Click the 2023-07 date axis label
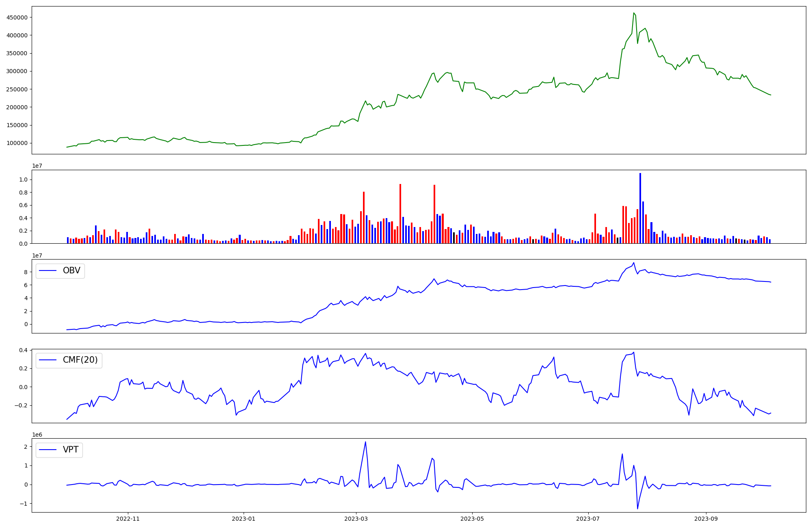Viewport: 812px width, 528px height. [588, 519]
